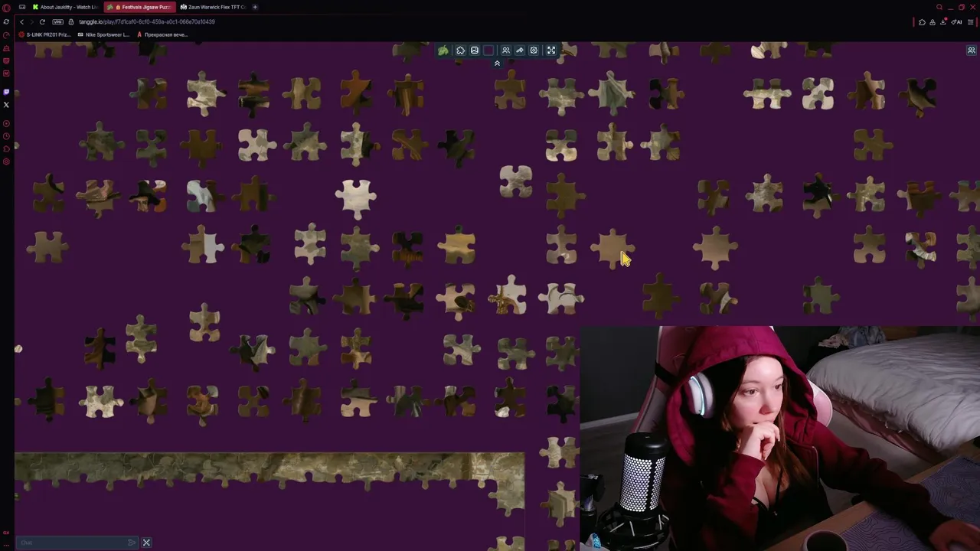980x551 pixels.
Task: Reload the page
Action: pos(42,21)
